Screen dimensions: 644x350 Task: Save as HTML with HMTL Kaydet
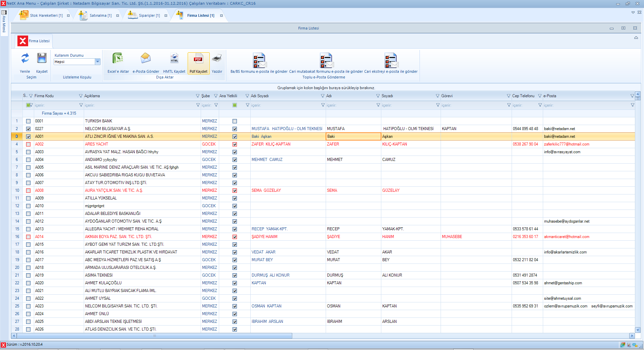coord(174,59)
